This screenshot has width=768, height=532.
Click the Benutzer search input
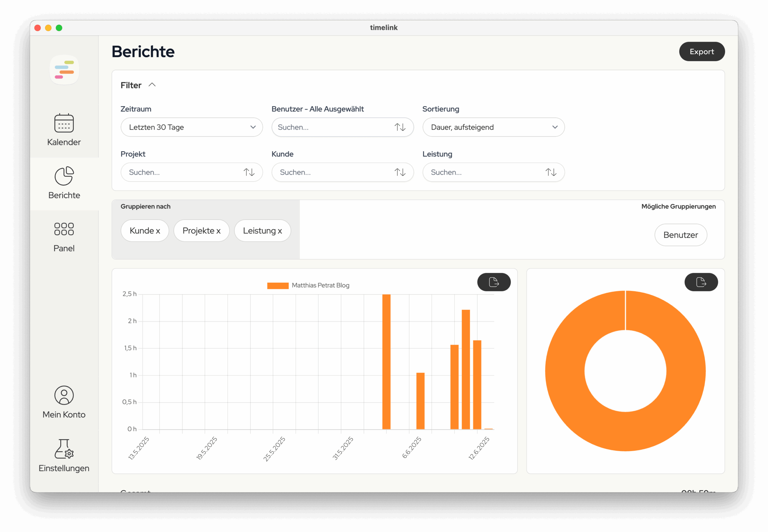coord(343,127)
